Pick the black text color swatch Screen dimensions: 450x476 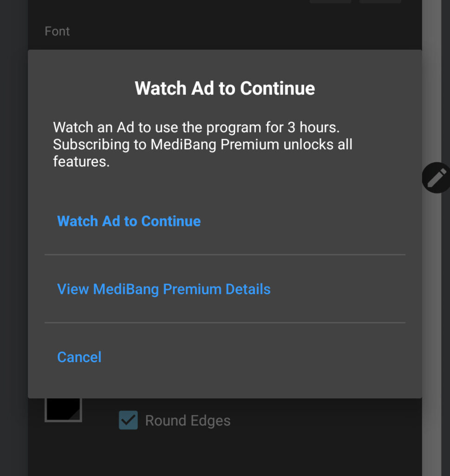(64, 408)
